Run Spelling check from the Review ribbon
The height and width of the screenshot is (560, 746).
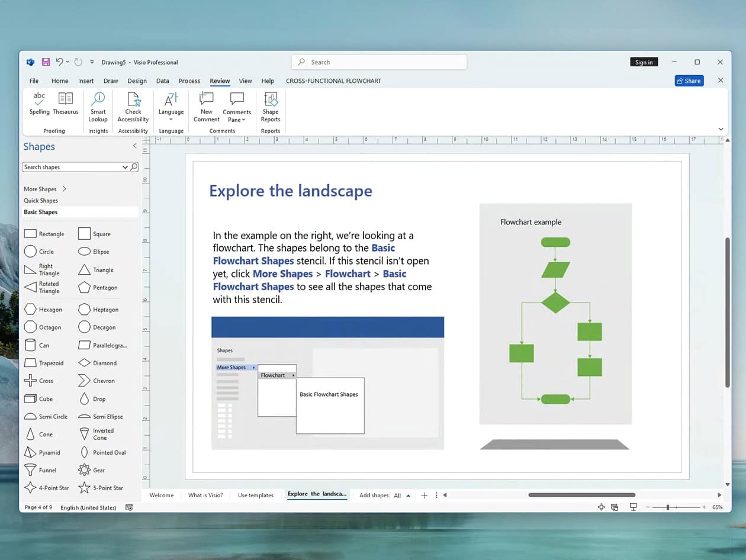point(38,107)
